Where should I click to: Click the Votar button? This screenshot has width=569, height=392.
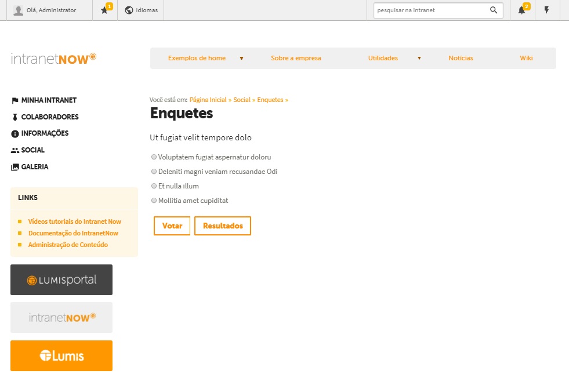coord(172,226)
